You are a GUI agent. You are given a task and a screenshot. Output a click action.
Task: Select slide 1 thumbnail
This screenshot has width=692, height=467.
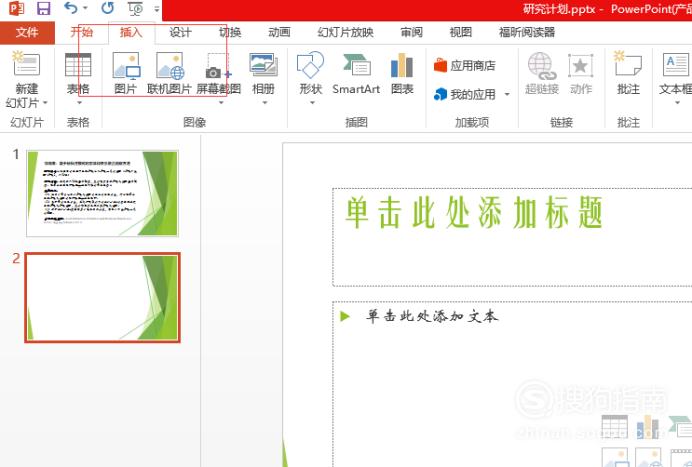tap(102, 193)
